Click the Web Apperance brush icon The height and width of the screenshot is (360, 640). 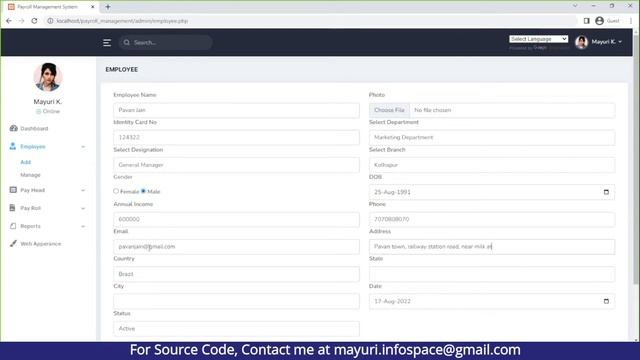(13, 243)
